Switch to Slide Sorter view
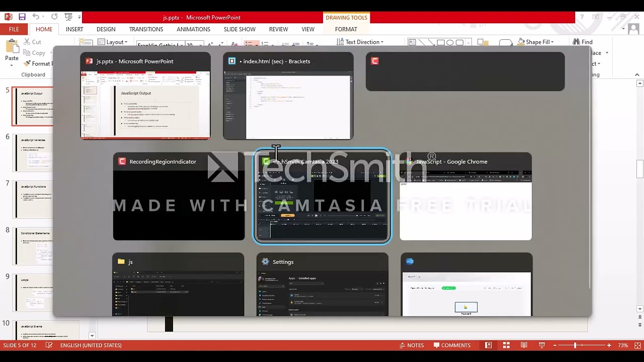Image resolution: width=644 pixels, height=362 pixels. [506, 345]
